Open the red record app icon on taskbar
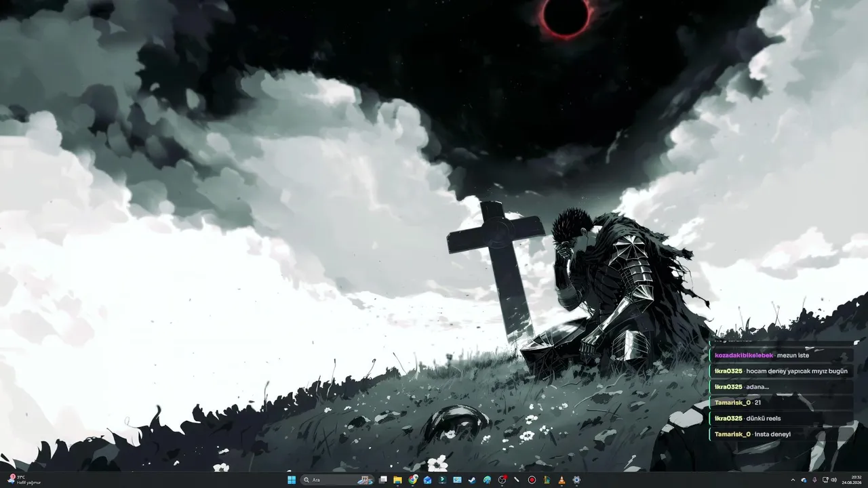The width and height of the screenshot is (868, 488). click(532, 480)
